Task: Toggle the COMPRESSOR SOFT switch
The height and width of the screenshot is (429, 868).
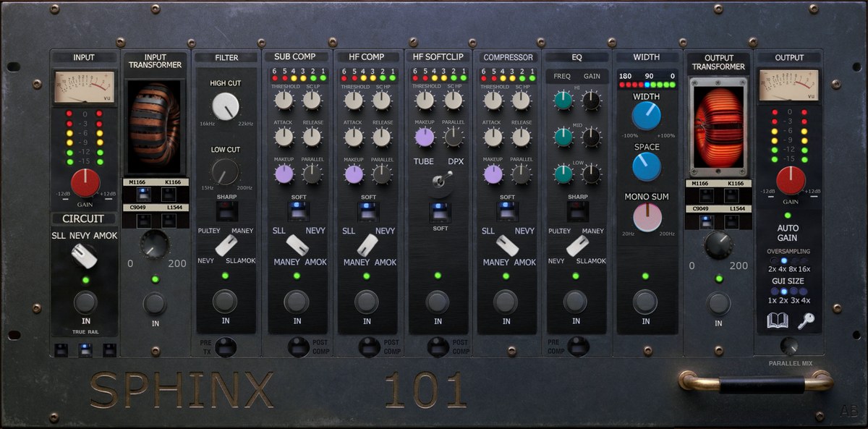Action: coord(507,211)
